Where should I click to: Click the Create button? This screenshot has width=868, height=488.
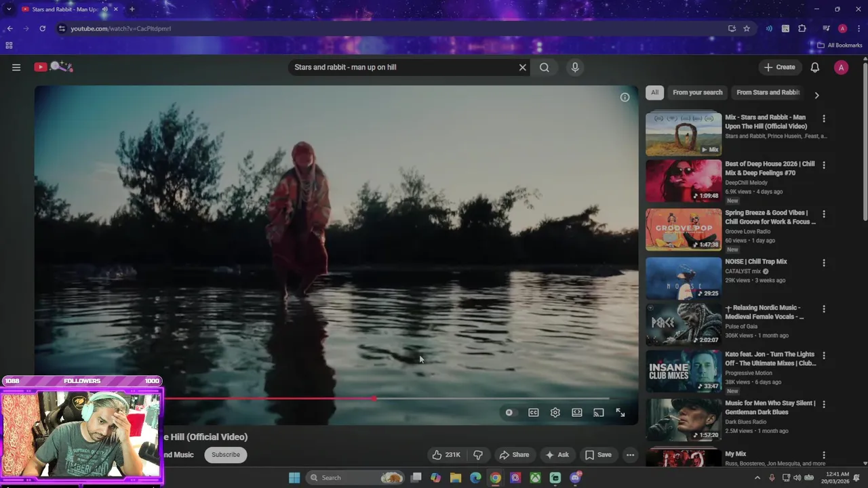click(779, 67)
